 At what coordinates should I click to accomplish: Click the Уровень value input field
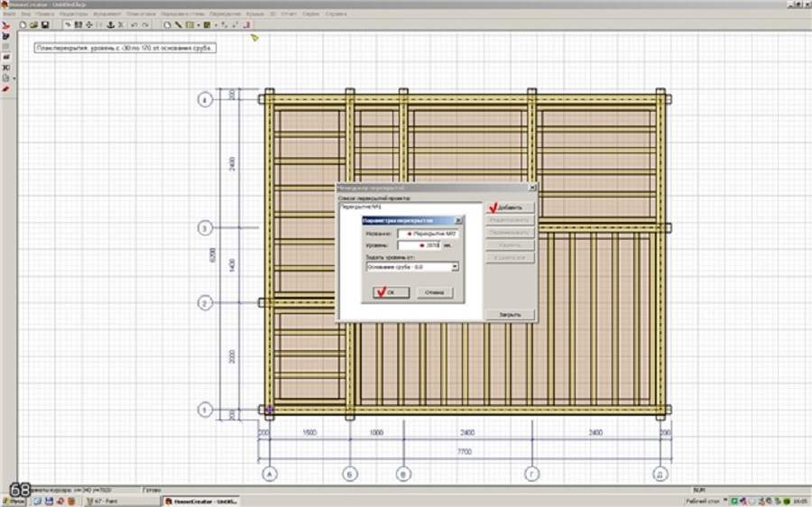click(x=419, y=245)
